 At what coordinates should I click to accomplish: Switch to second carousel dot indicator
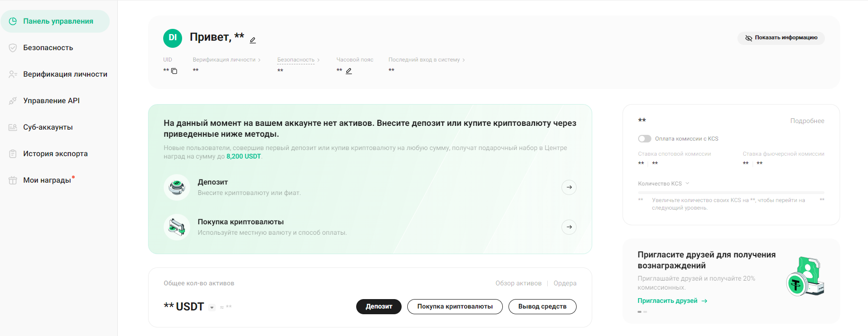tap(645, 312)
